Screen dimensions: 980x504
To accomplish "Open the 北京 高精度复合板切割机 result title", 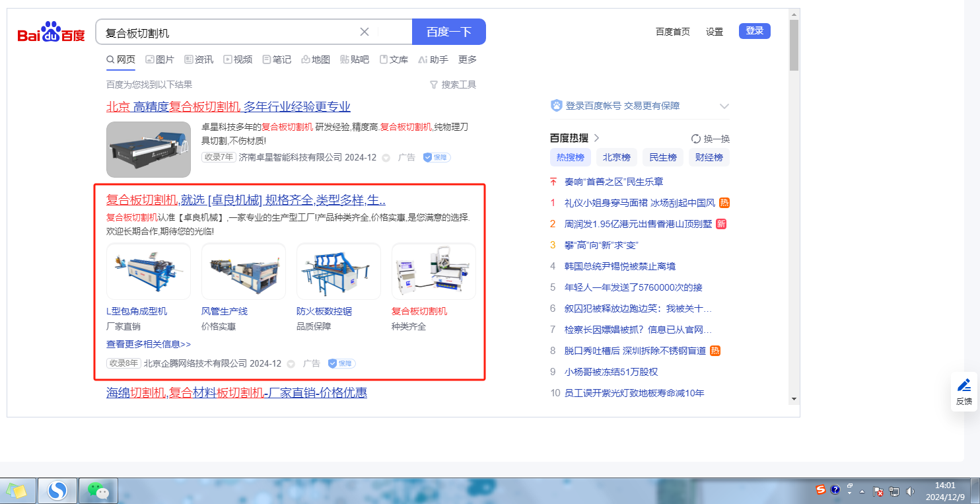I will [228, 107].
